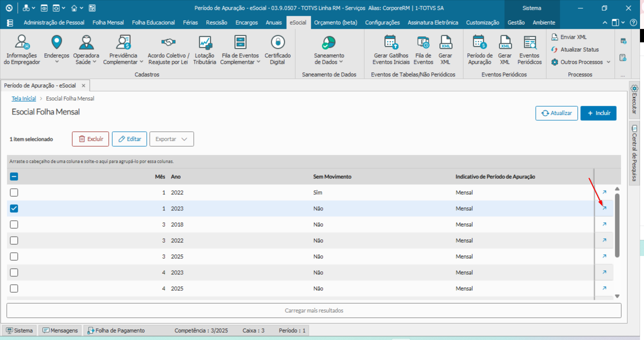Viewport: 644px width, 340px height.
Task: Open Informações do Empregador
Action: point(21,49)
